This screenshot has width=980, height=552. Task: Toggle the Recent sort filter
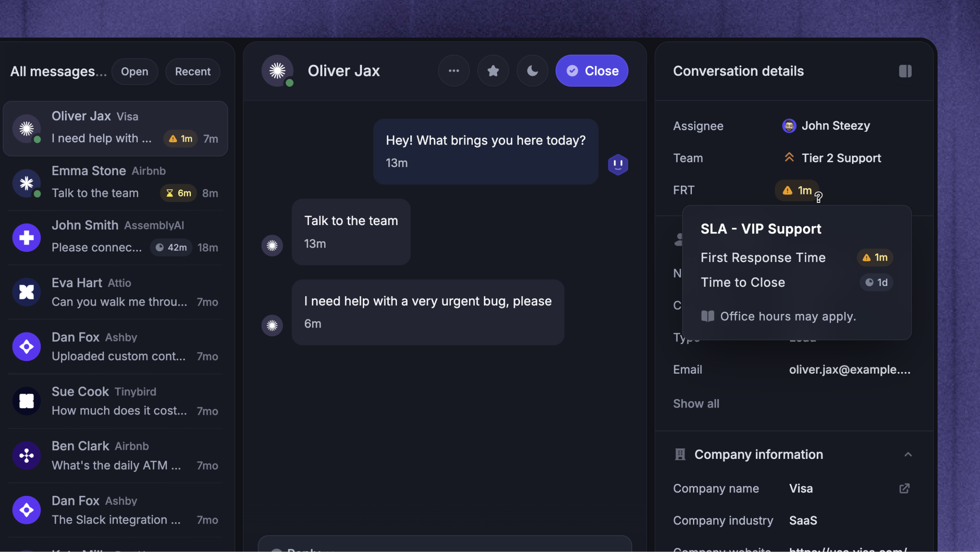click(193, 72)
